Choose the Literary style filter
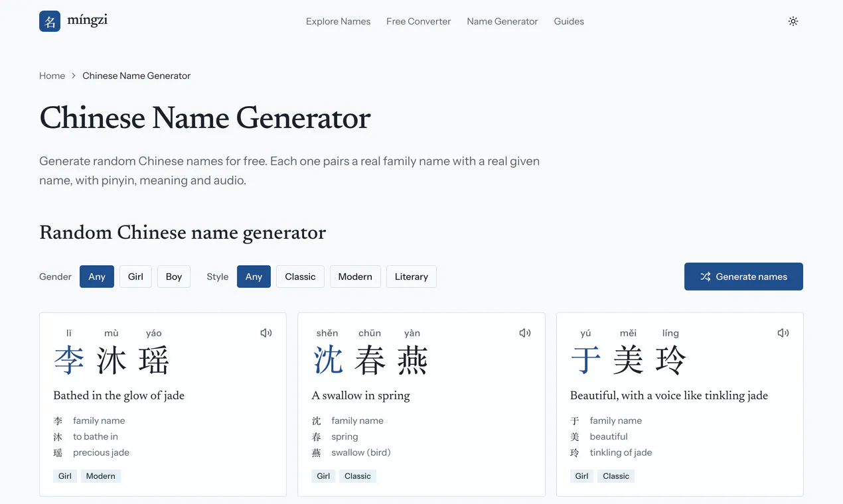The height and width of the screenshot is (504, 843). 412,277
